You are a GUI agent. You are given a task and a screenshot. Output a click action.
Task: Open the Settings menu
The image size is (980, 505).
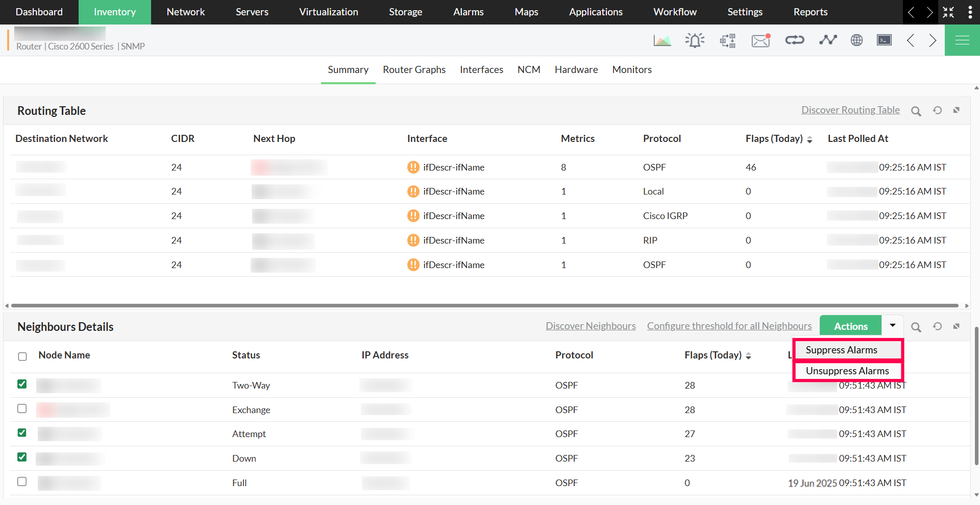745,12
